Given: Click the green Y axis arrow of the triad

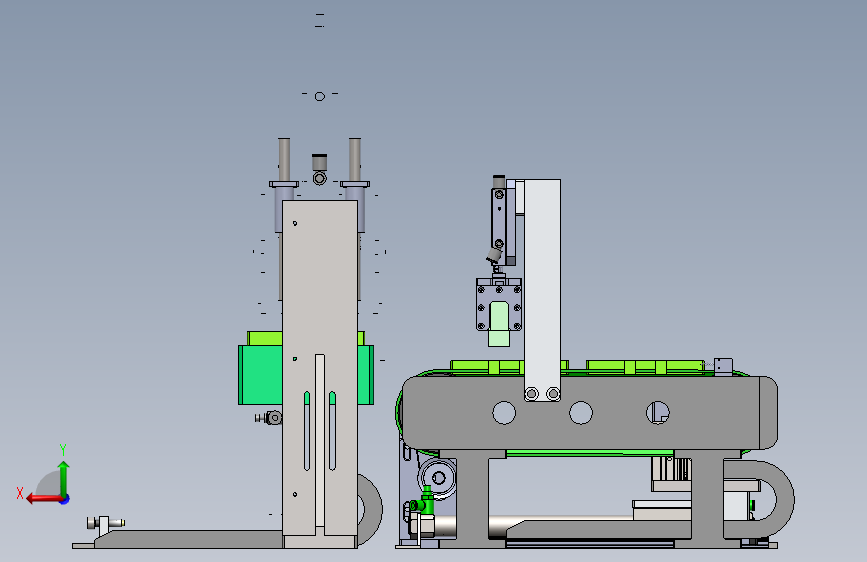Looking at the screenshot, I should click(64, 478).
